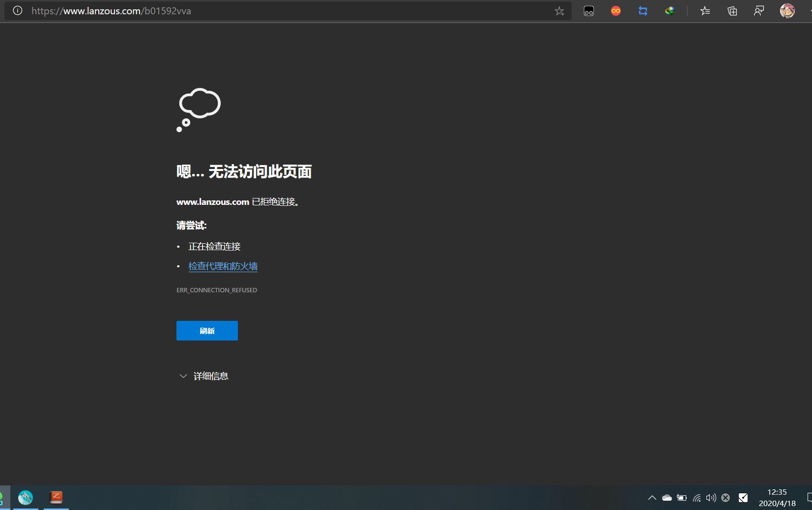Open the clock showing 12:35

(x=777, y=498)
